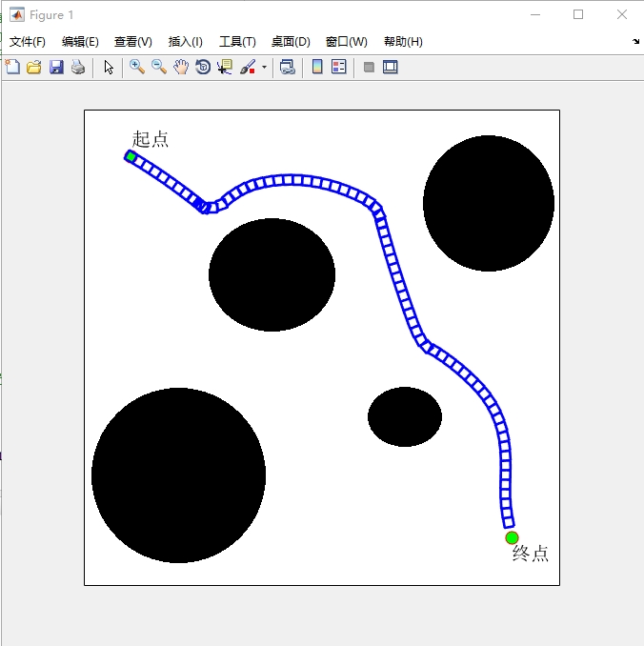
Task: Enable the Rotate 3D tool
Action: point(203,67)
